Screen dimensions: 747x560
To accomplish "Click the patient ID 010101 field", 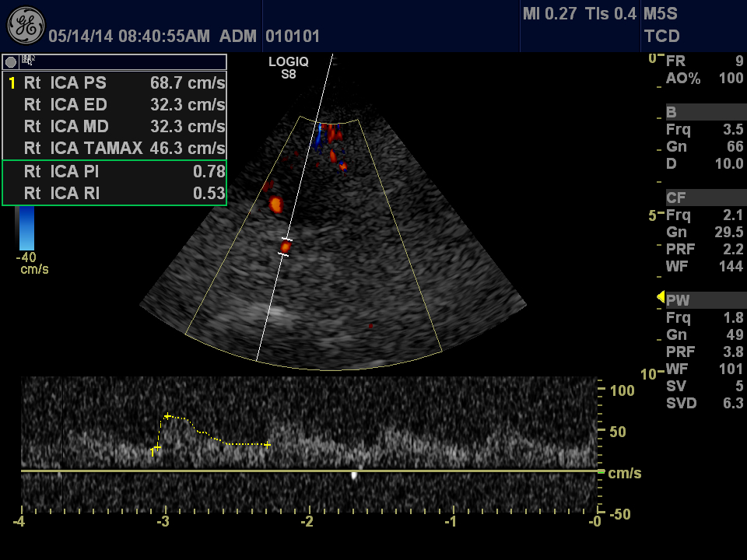I will tap(293, 37).
